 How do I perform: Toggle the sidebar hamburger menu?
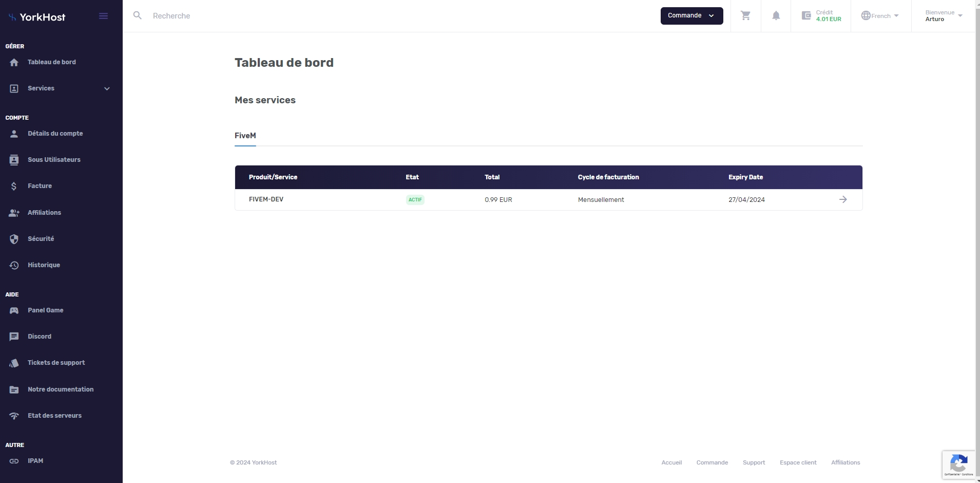click(x=103, y=16)
